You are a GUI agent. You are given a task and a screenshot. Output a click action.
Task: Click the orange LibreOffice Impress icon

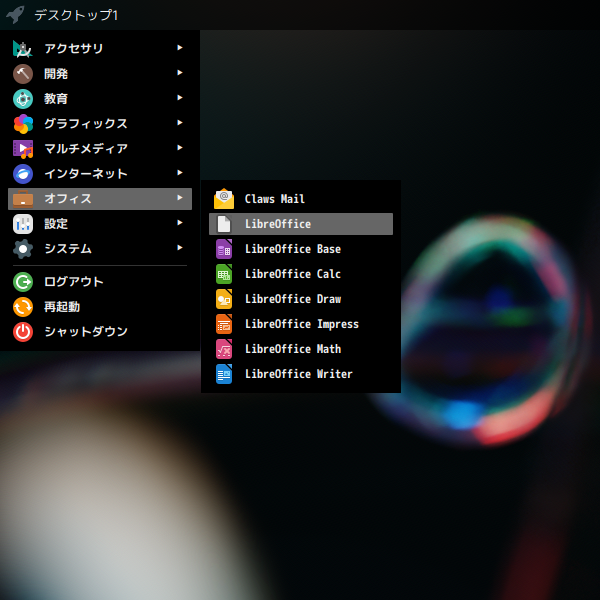pyautogui.click(x=224, y=324)
